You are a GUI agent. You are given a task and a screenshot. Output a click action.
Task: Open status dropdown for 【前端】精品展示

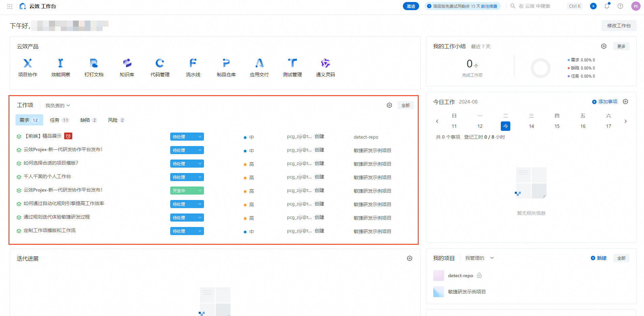click(187, 137)
